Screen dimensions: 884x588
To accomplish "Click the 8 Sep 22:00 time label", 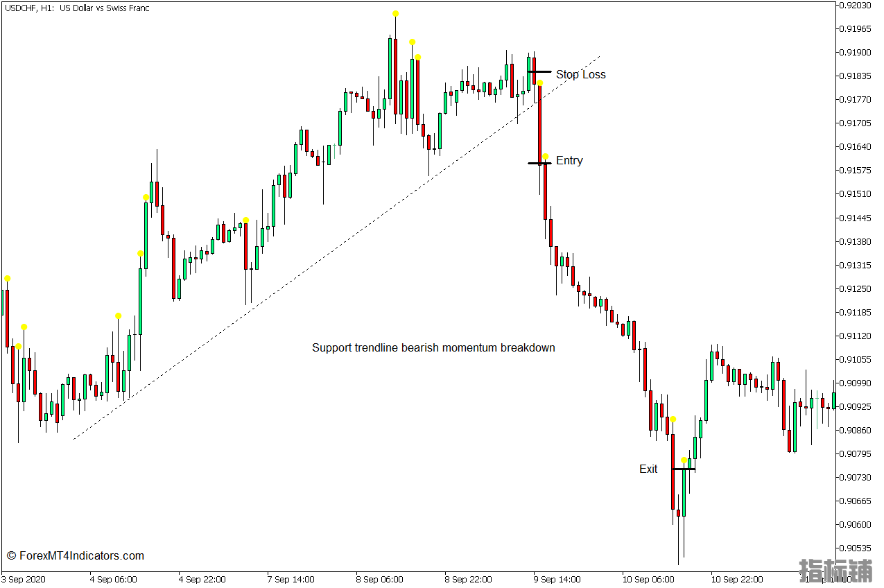I will [468, 580].
